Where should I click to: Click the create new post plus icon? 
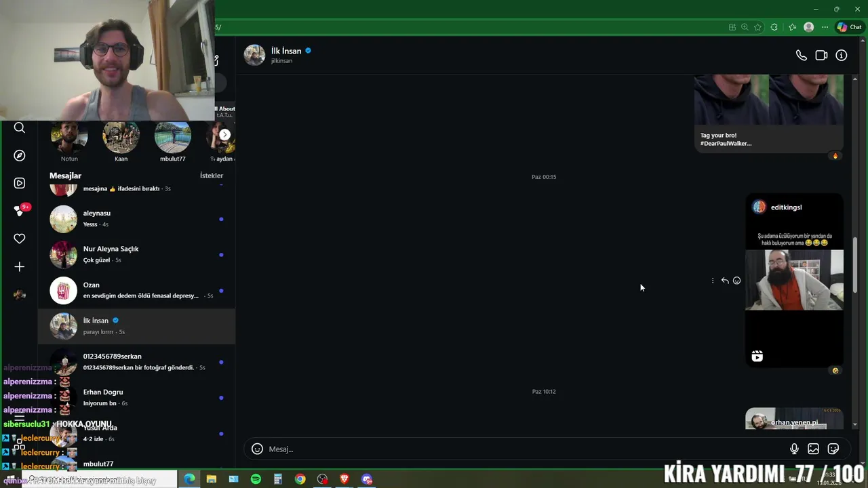[20, 267]
